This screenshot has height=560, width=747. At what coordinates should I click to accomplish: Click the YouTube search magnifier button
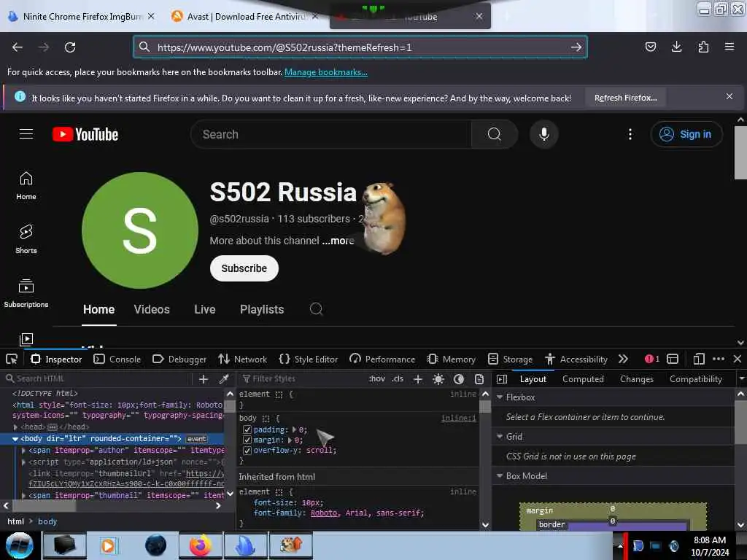494,134
